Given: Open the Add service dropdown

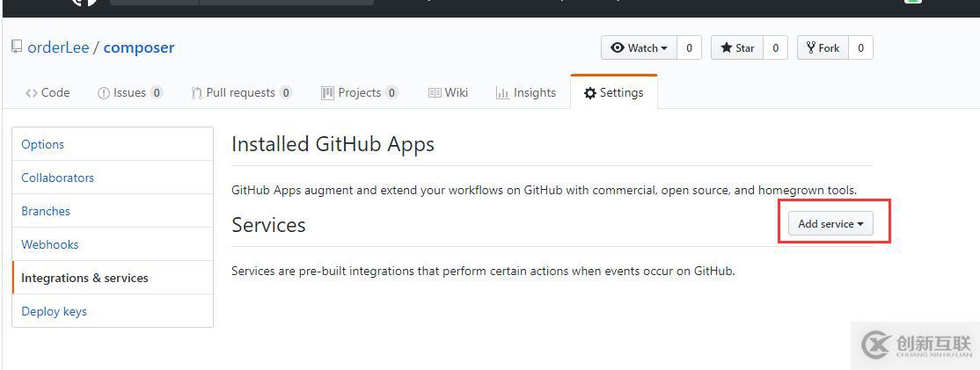Looking at the screenshot, I should [x=830, y=223].
